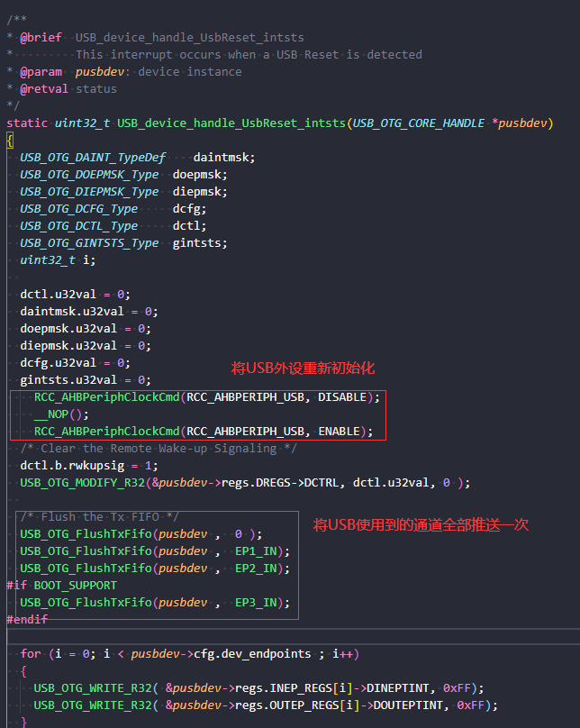Screen dimensions: 580x728
Task: Select the @brief tag in the comment
Action: click(41, 38)
